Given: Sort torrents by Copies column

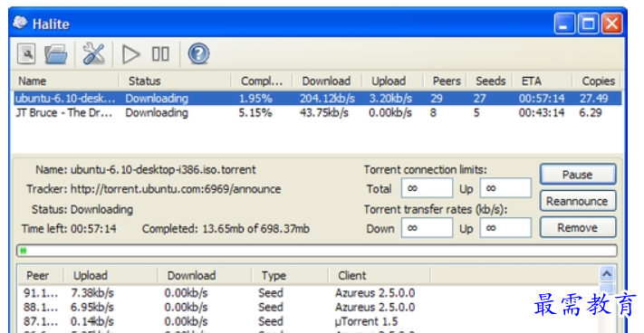Looking at the screenshot, I should [597, 81].
